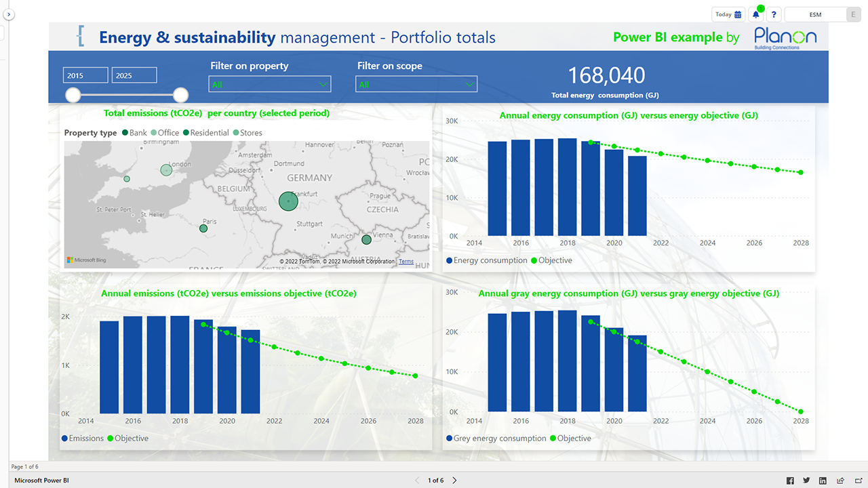
Task: Share report via LinkedIn icon
Action: coord(823,481)
